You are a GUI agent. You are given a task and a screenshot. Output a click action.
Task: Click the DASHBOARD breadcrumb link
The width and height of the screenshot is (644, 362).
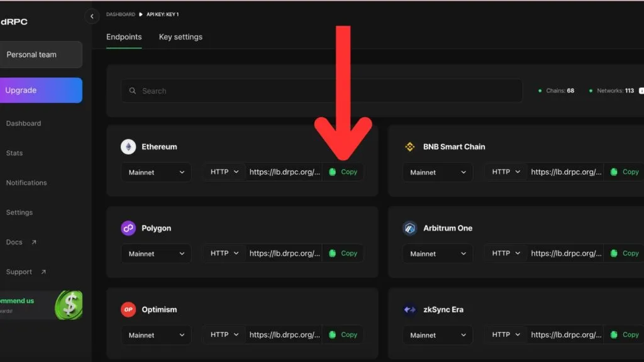coord(120,14)
